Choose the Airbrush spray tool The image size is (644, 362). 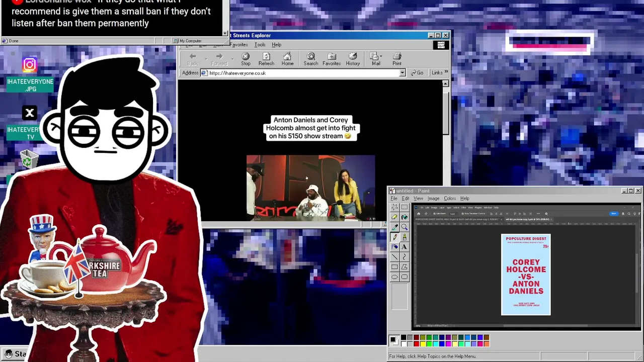coord(394,247)
